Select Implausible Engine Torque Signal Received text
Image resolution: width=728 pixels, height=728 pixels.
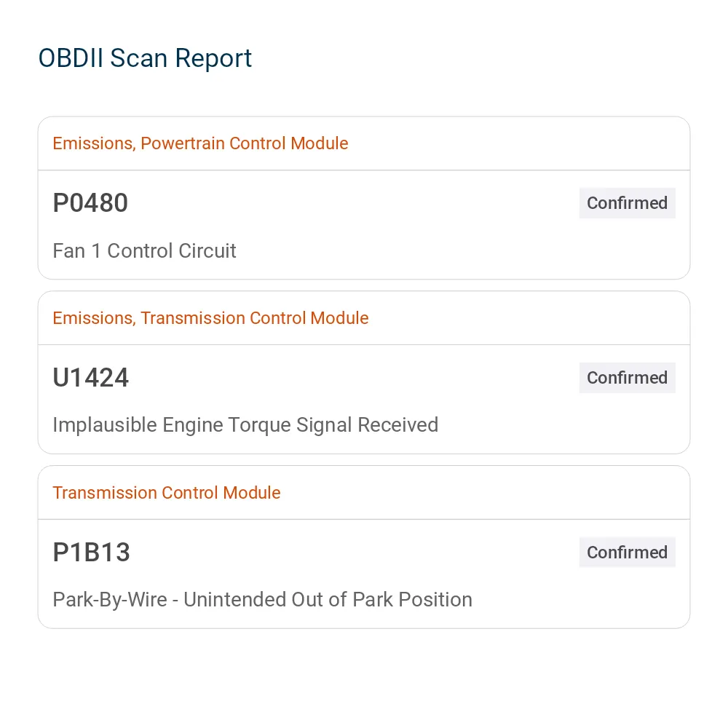point(245,425)
